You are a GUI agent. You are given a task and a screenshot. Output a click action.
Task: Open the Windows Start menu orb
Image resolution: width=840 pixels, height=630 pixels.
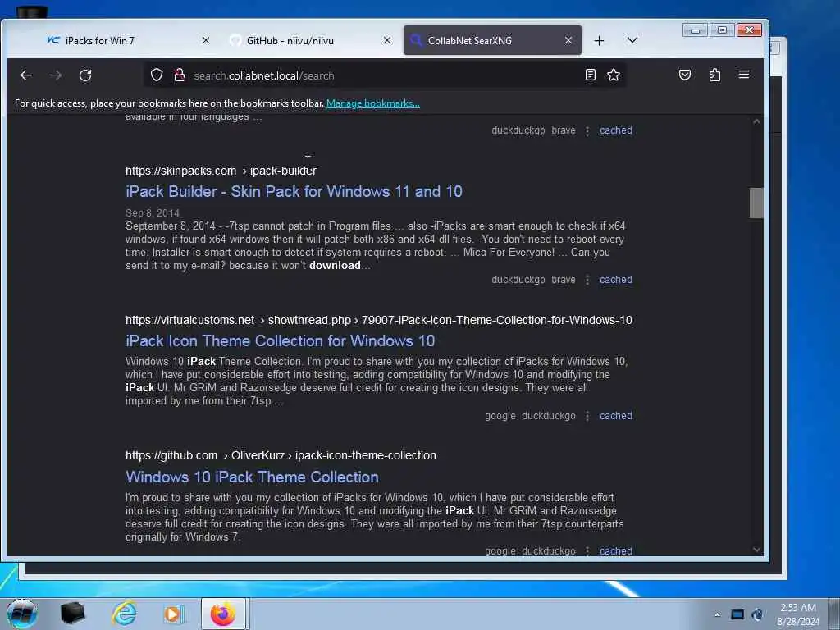pyautogui.click(x=22, y=614)
